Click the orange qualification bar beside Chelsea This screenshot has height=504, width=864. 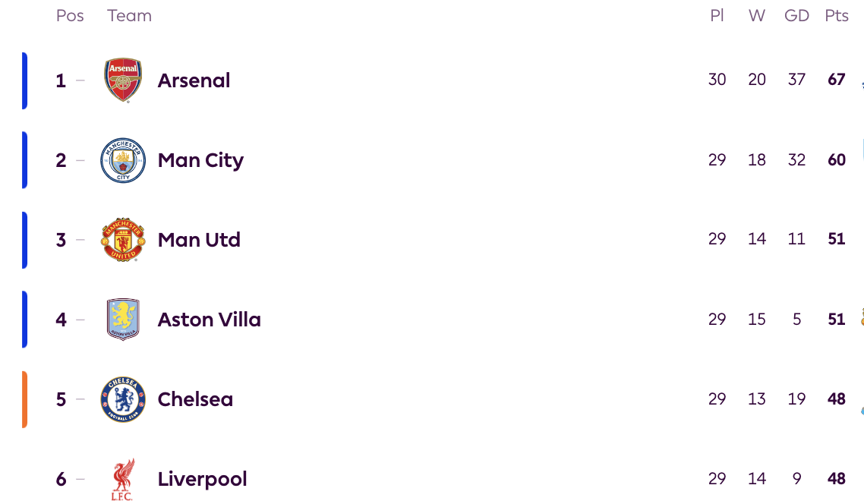(x=24, y=399)
